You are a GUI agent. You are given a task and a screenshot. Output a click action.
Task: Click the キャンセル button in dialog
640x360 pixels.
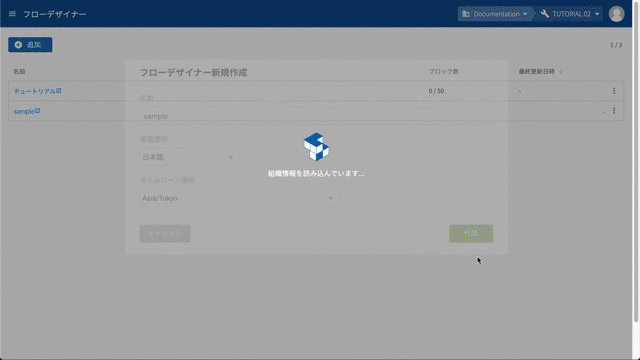pyautogui.click(x=165, y=233)
